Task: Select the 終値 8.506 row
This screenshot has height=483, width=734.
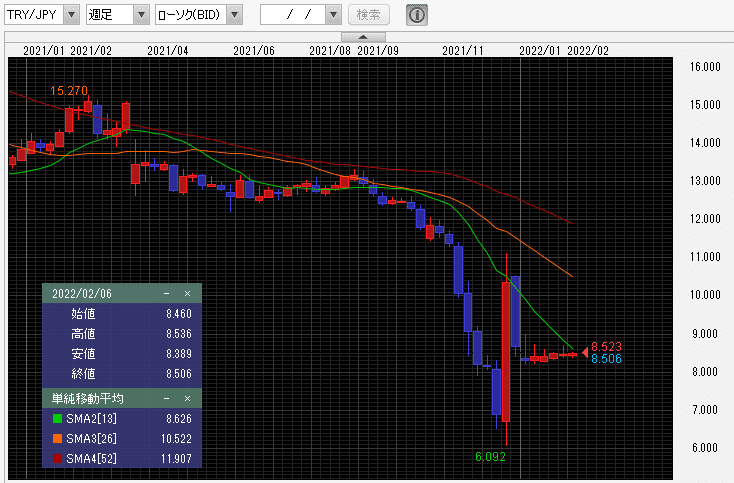Action: coord(122,374)
